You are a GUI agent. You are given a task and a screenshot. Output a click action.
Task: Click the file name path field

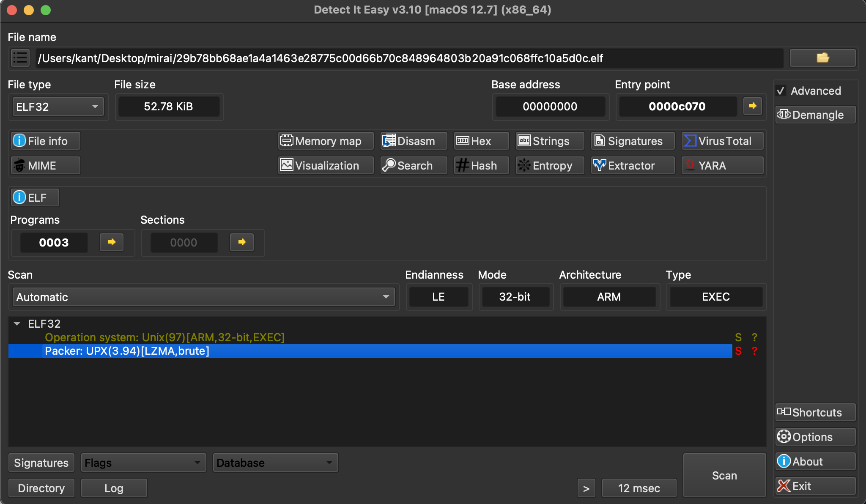point(409,58)
